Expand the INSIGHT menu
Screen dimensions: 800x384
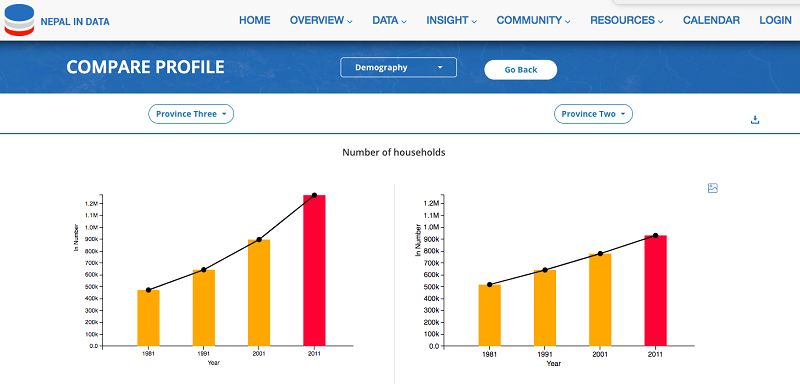[452, 20]
